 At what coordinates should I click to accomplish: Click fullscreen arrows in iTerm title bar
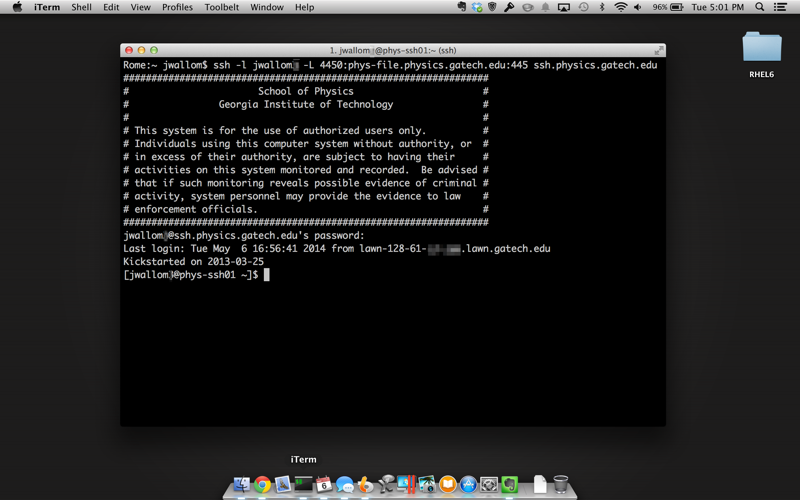(659, 50)
